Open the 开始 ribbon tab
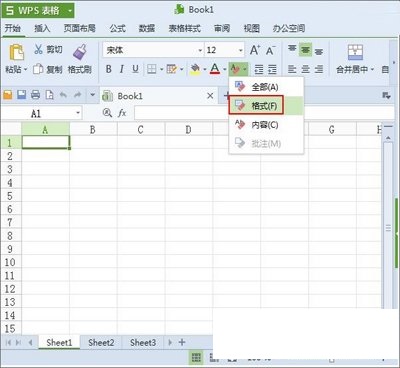Viewport: 400px width, 368px height. coord(12,28)
